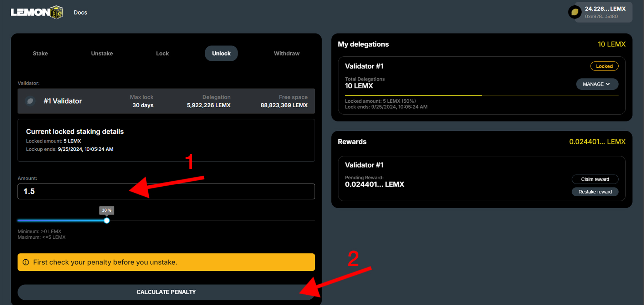Expand the MANAGE dropdown for Validator #1
The height and width of the screenshot is (305, 644).
pyautogui.click(x=597, y=84)
